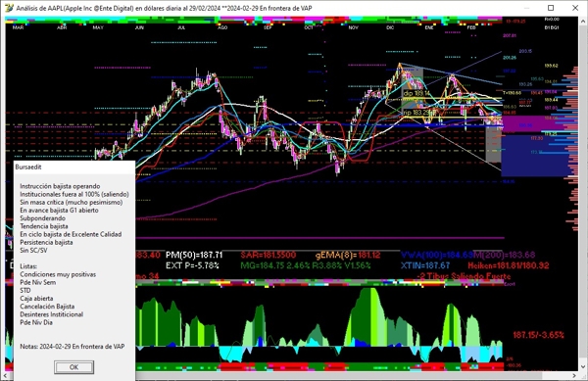Click the vertical scrollbar up arrow
This screenshot has height=381, width=588.
[x=583, y=22]
